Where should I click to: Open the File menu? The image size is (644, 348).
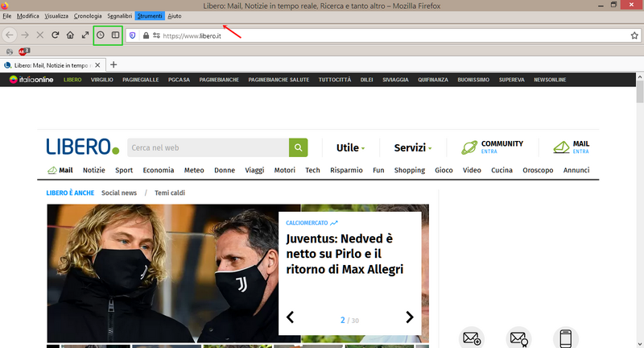7,16
